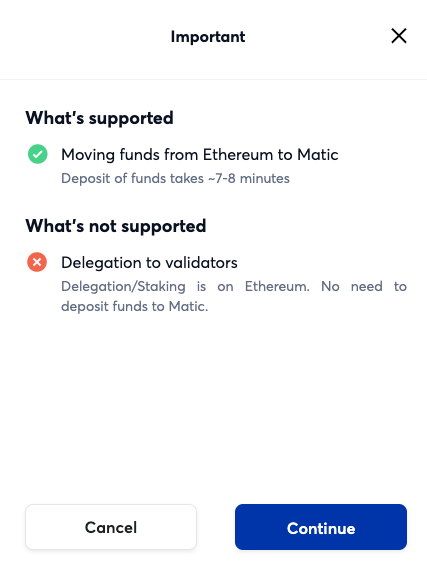
Task: Close the Important dialog with the X icon
Action: 399,36
